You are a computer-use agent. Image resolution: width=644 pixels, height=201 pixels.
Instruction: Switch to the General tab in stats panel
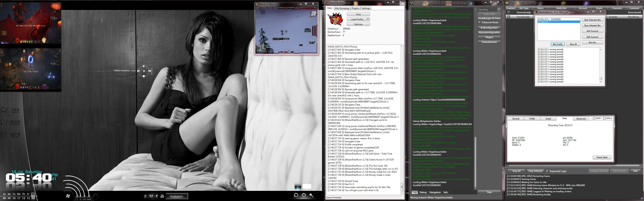coord(516,119)
